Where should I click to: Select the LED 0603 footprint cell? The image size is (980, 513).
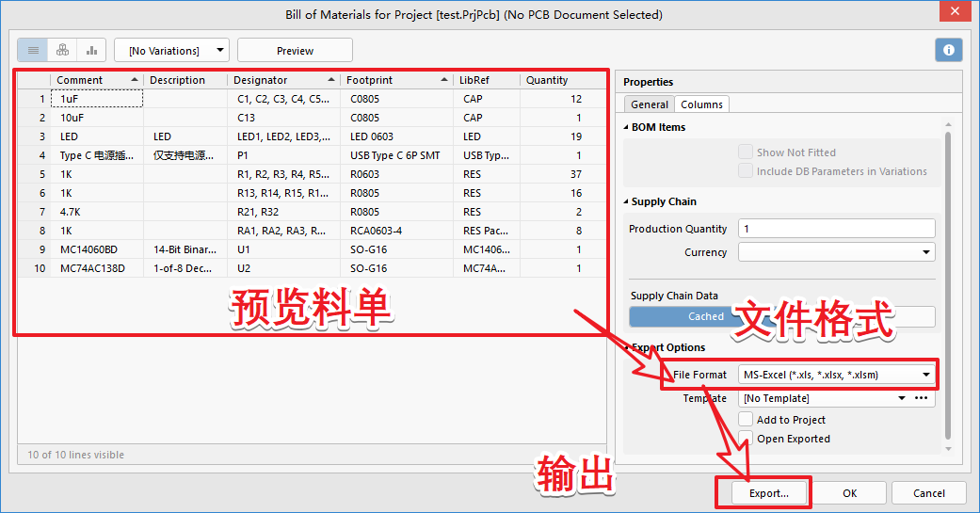(x=397, y=136)
